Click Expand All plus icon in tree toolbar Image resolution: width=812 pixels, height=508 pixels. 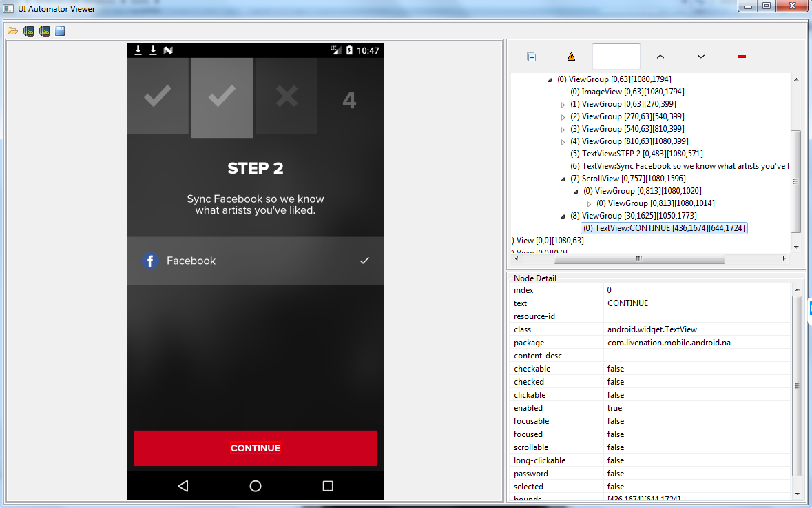[x=531, y=57]
